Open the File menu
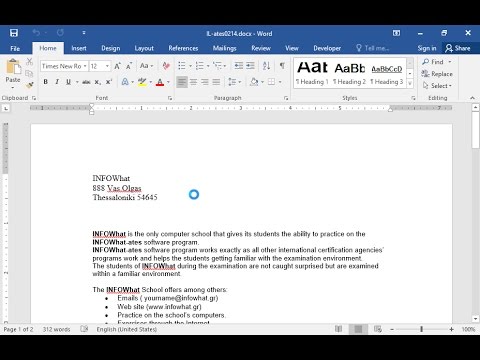The width and height of the screenshot is (480, 360). pyautogui.click(x=15, y=48)
